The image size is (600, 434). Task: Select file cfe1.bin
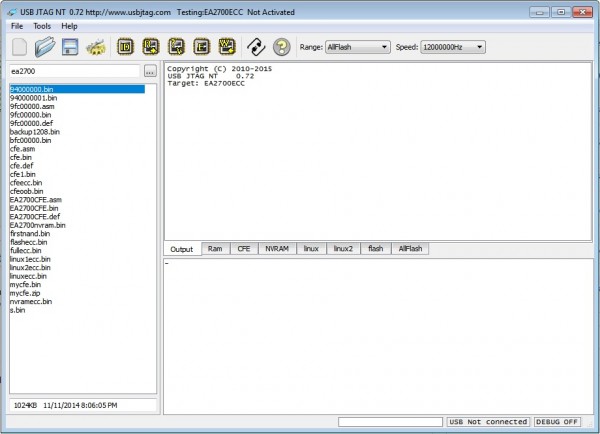(23, 174)
